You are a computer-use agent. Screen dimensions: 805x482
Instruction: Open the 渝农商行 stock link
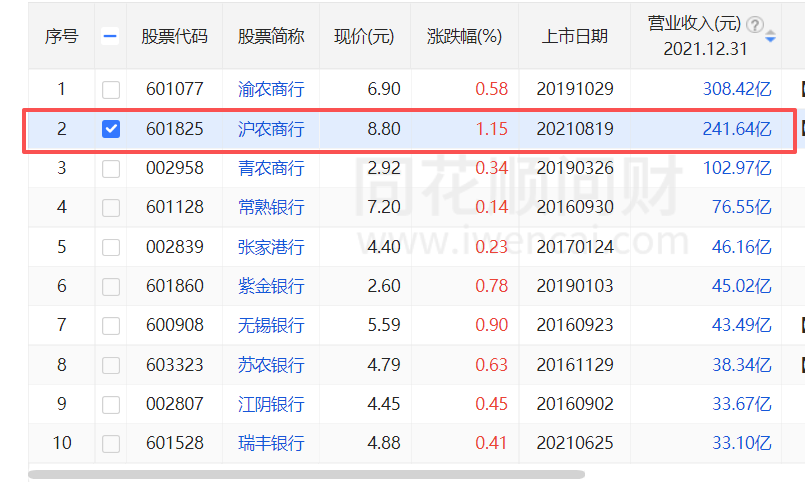click(x=271, y=89)
